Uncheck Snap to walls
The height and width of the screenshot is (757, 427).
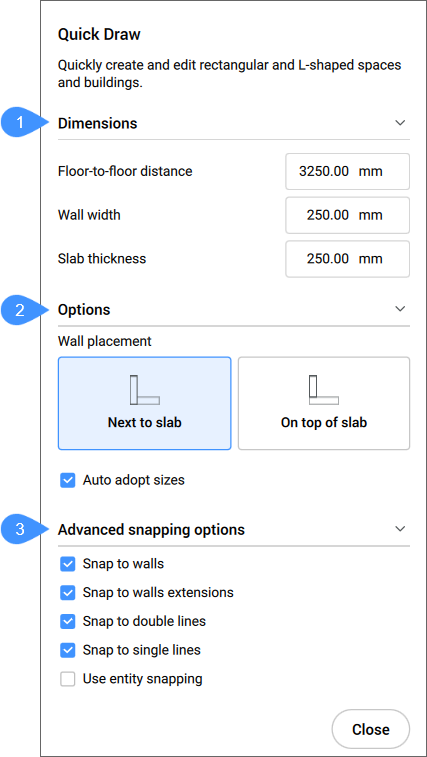(68, 564)
